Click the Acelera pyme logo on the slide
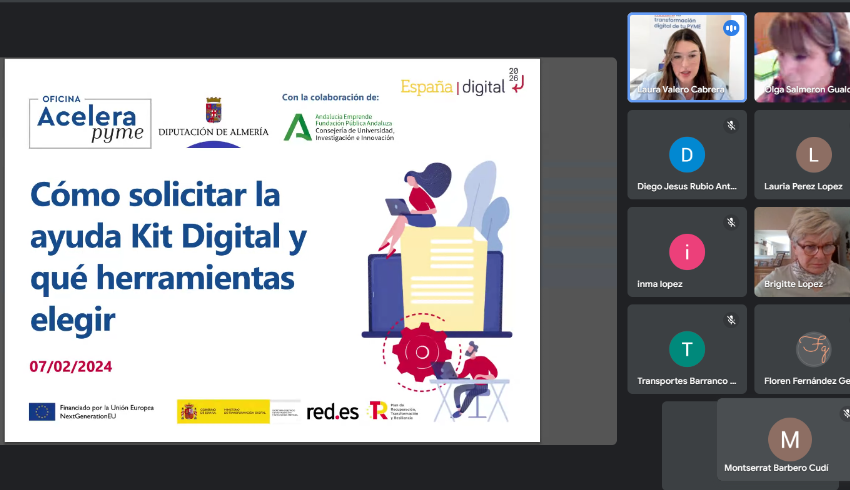 pos(90,122)
